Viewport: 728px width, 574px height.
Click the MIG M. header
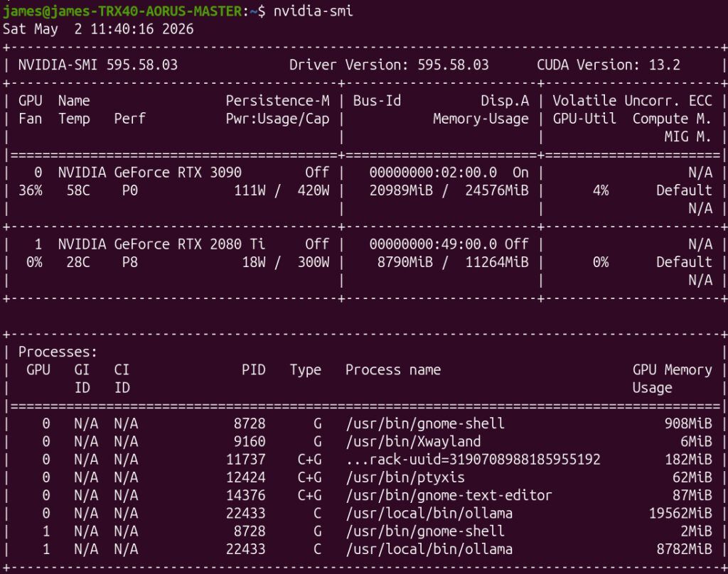coord(688,137)
